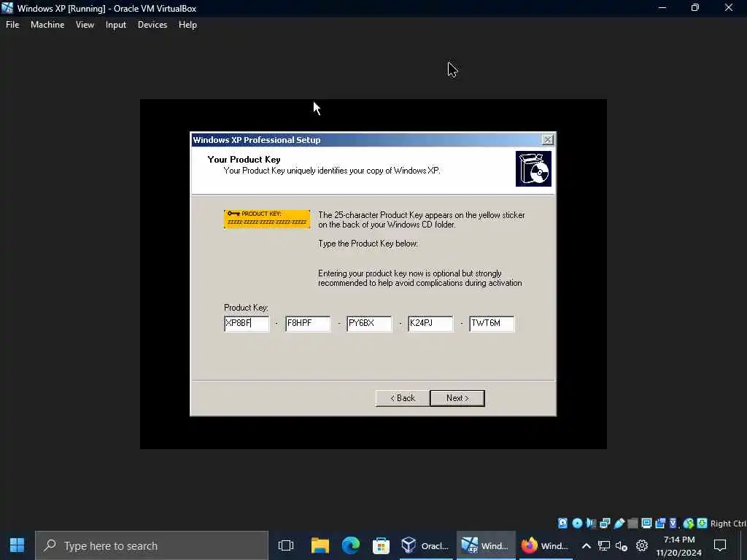Open the Windows Start menu

coord(18,545)
